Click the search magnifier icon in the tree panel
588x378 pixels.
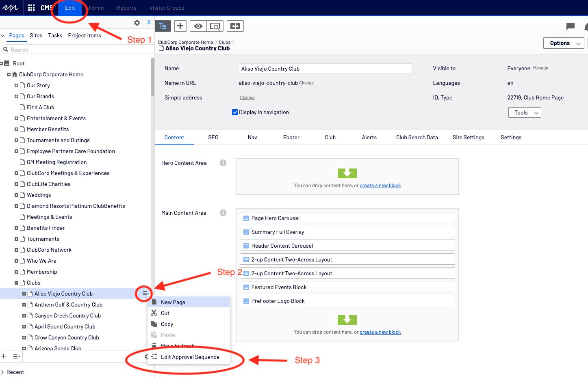coord(6,50)
